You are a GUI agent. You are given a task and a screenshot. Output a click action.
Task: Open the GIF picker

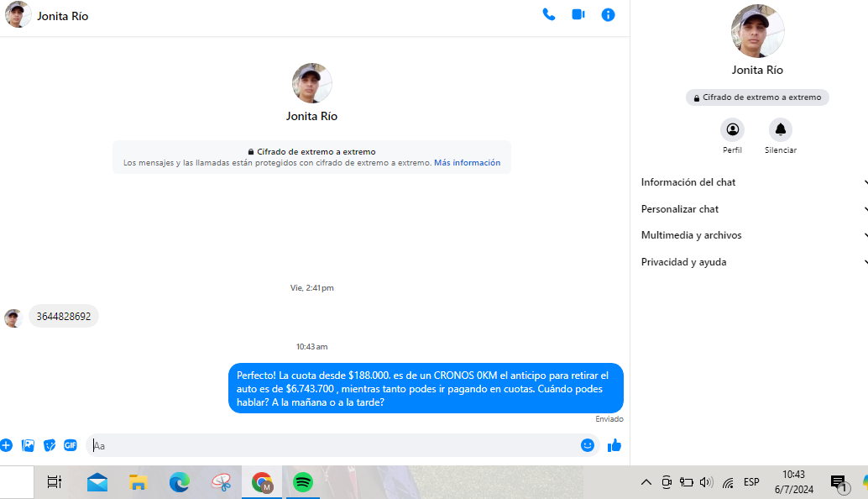71,445
